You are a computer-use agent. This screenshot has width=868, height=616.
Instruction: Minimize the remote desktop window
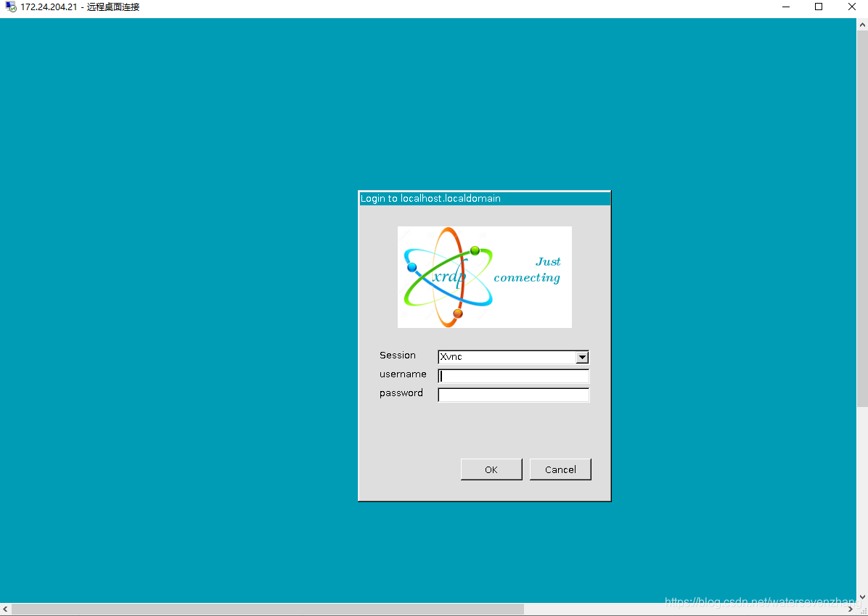(x=786, y=7)
